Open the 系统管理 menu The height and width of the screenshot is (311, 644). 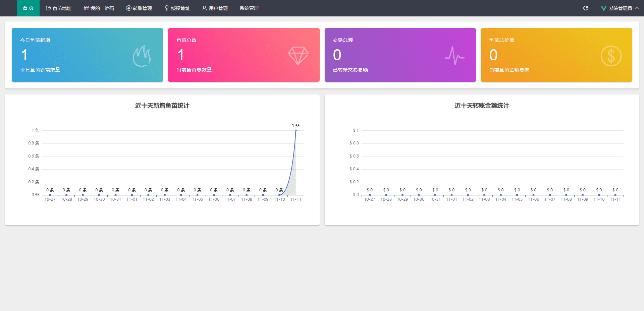tap(249, 8)
